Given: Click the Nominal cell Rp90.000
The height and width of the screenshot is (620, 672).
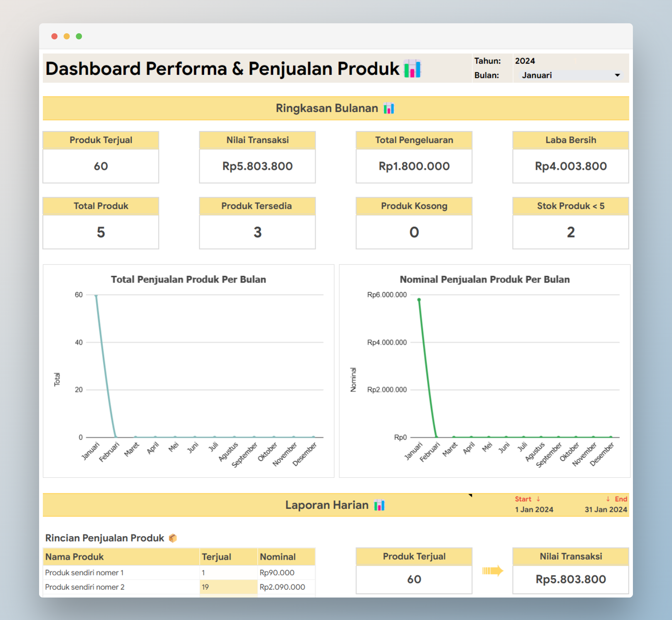Looking at the screenshot, I should click(x=287, y=573).
